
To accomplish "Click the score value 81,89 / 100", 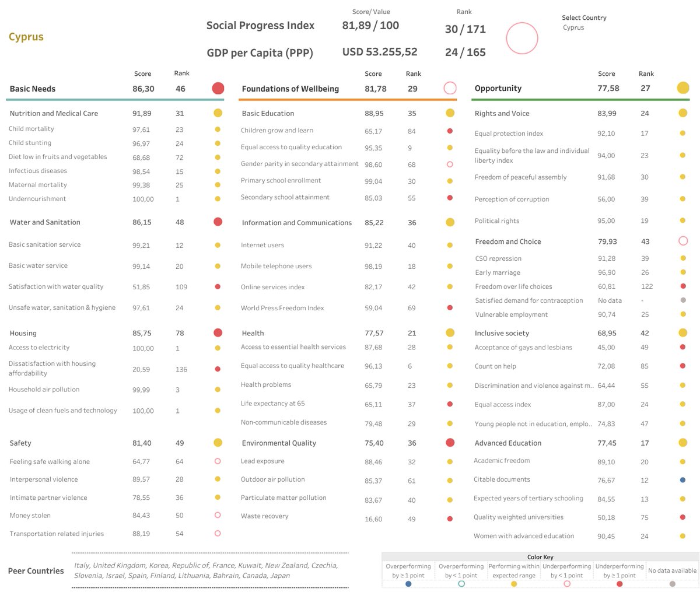I will coord(370,26).
